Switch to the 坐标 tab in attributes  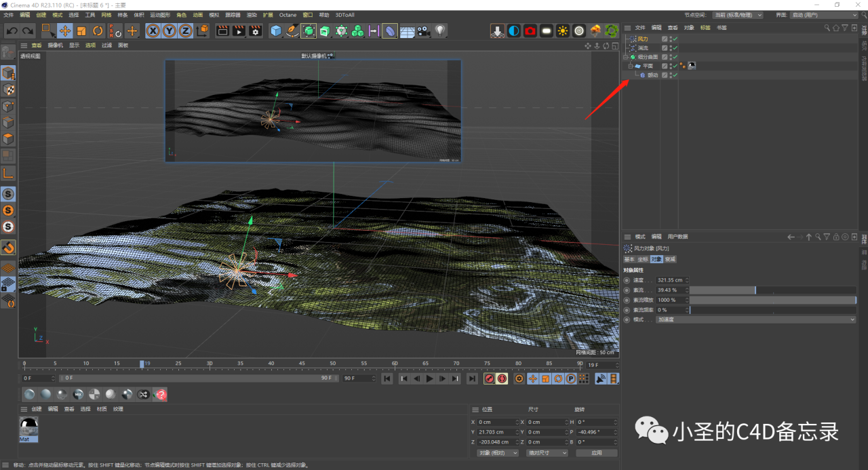point(642,259)
